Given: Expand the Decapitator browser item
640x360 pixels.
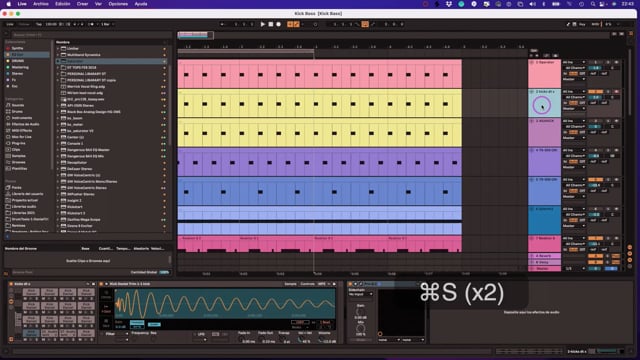Looking at the screenshot, I should tap(58, 162).
